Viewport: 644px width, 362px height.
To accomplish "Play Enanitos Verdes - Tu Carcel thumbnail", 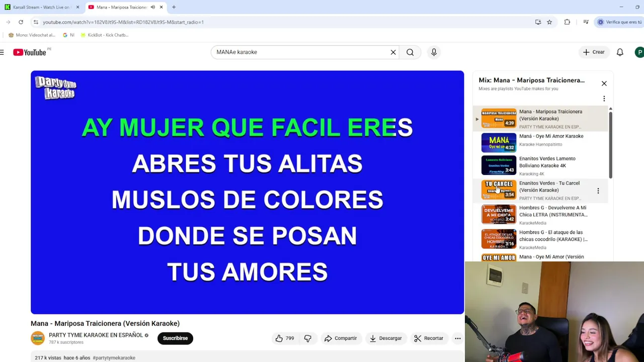I will coord(499,190).
